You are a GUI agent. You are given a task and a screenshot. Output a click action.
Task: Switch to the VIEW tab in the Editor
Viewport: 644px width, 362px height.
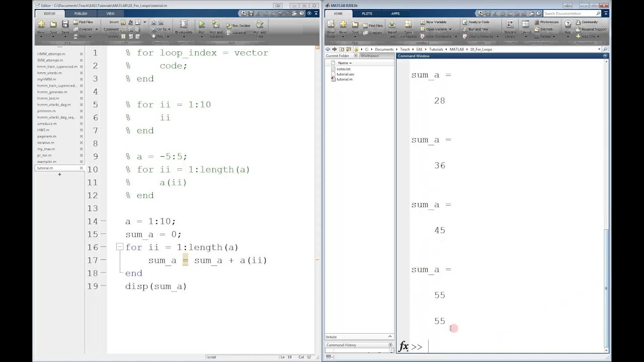pos(110,14)
